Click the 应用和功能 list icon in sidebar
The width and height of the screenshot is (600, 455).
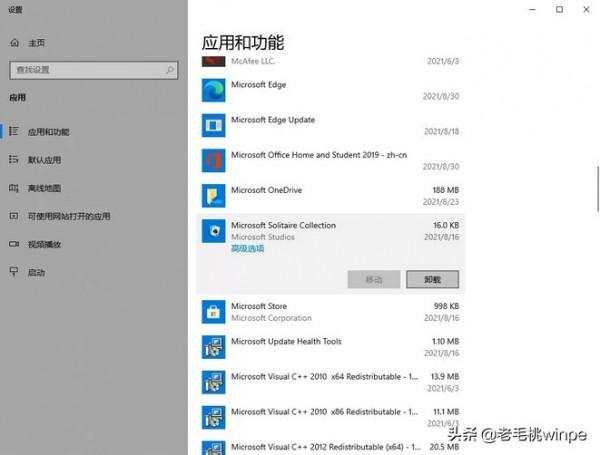point(14,131)
